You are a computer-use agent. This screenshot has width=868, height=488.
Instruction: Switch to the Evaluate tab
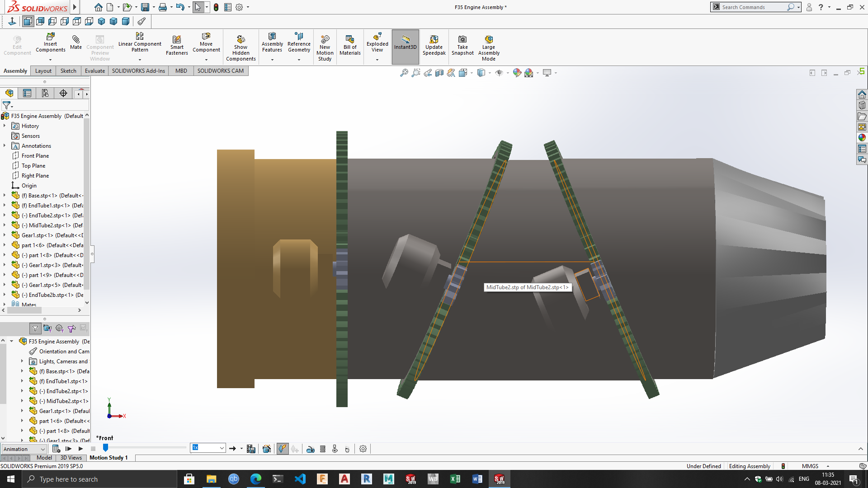pos(95,71)
